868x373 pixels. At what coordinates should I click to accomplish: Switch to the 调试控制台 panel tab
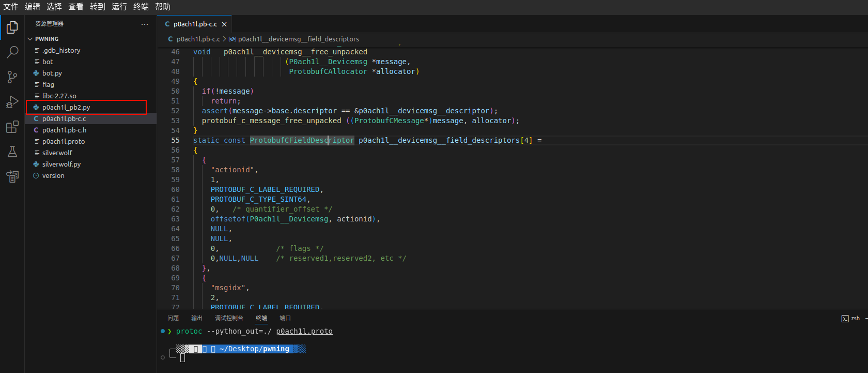229,318
